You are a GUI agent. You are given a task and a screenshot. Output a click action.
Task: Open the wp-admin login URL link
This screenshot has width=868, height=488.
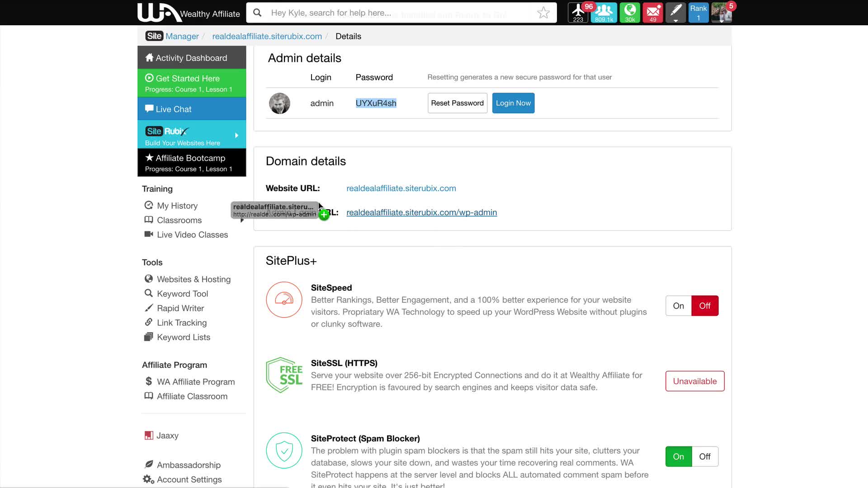(421, 212)
